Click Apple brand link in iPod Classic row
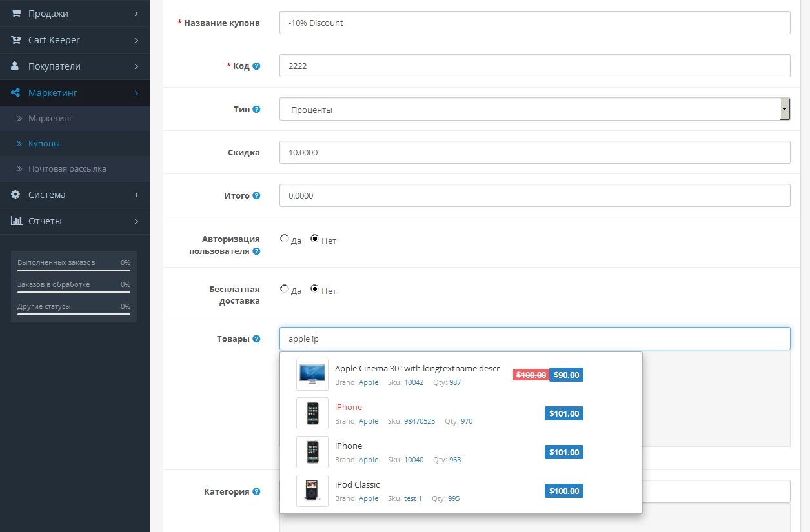Image resolution: width=810 pixels, height=532 pixels. pos(369,498)
